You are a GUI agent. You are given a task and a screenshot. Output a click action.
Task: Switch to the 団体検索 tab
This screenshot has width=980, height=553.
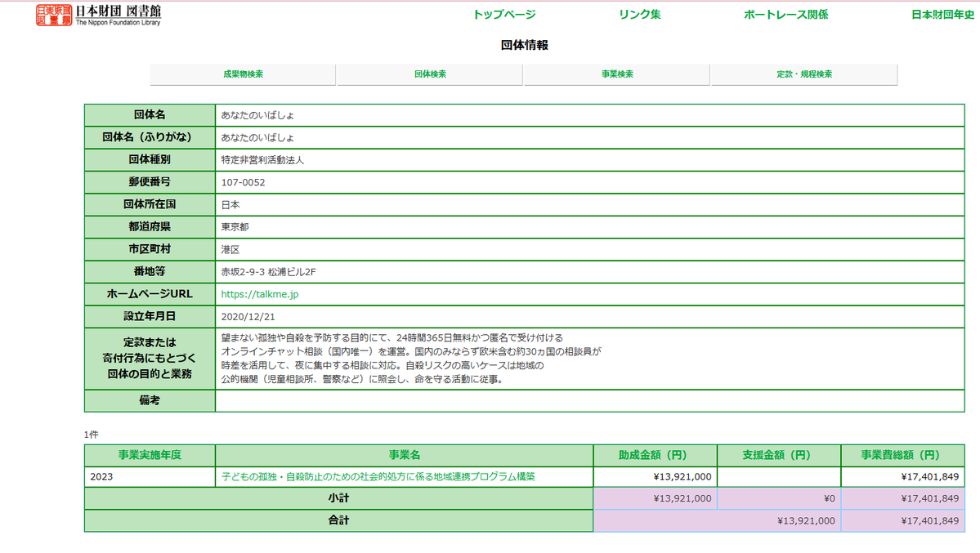tap(430, 74)
